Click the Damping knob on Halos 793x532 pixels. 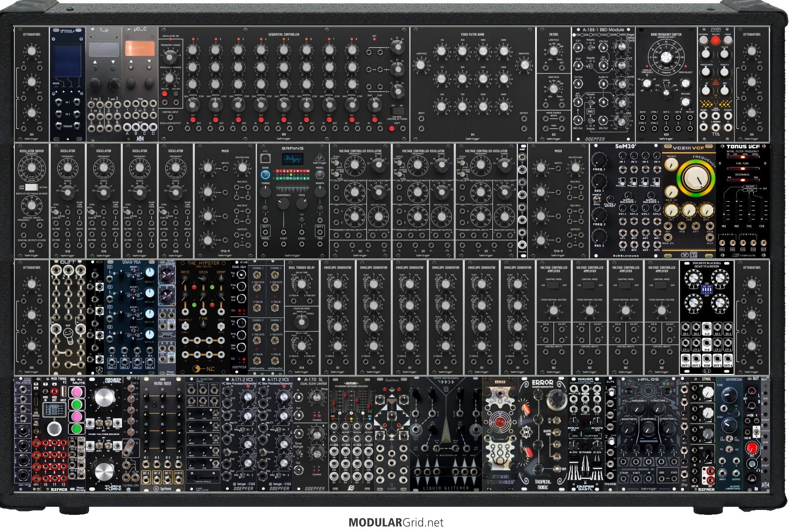point(648,428)
